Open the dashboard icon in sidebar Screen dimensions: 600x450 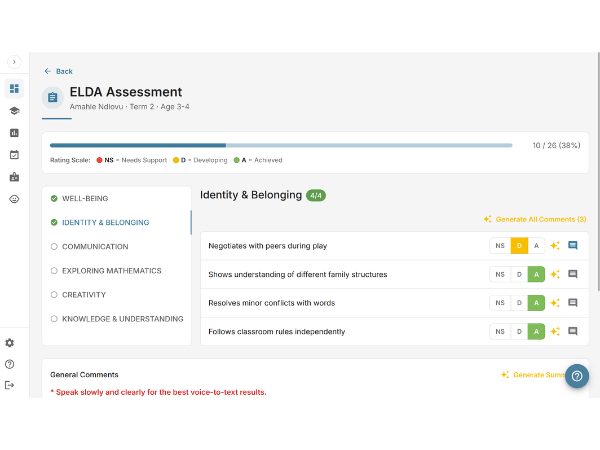[14, 89]
